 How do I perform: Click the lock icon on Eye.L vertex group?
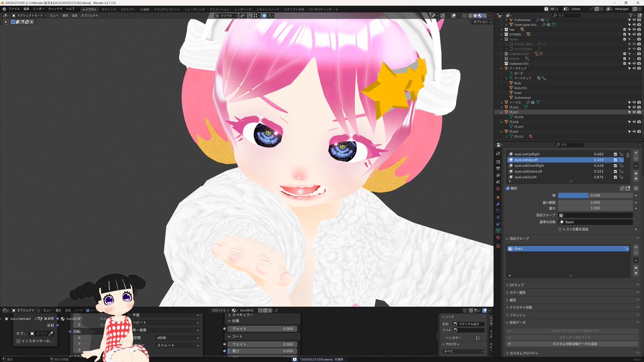pyautogui.click(x=626, y=248)
